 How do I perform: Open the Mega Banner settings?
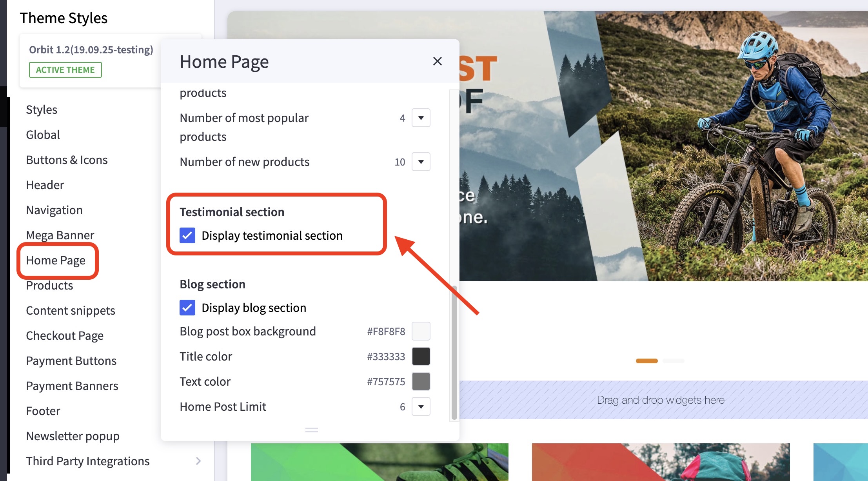[60, 235]
